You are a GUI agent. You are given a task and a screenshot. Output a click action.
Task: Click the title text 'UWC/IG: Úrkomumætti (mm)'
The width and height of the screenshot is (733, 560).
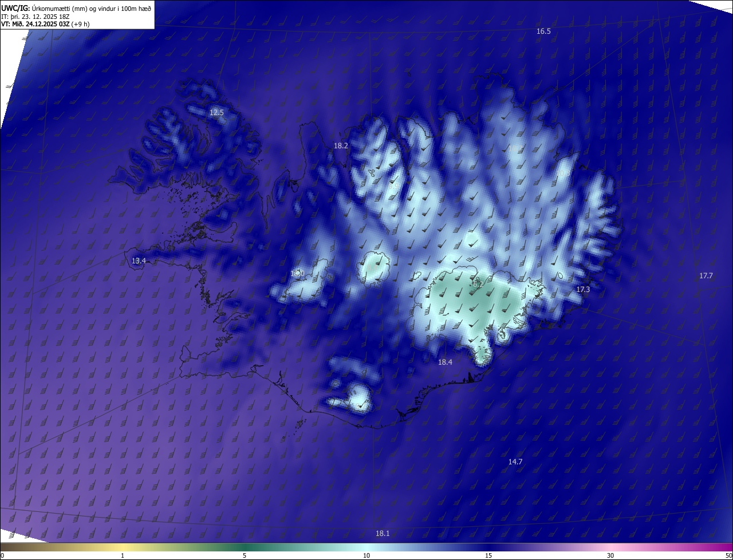click(x=45, y=8)
